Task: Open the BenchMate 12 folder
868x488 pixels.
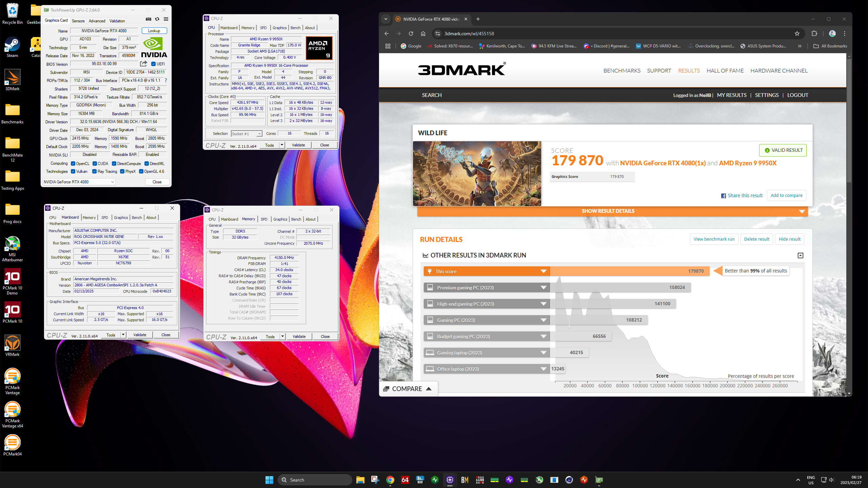Action: pos(13,149)
